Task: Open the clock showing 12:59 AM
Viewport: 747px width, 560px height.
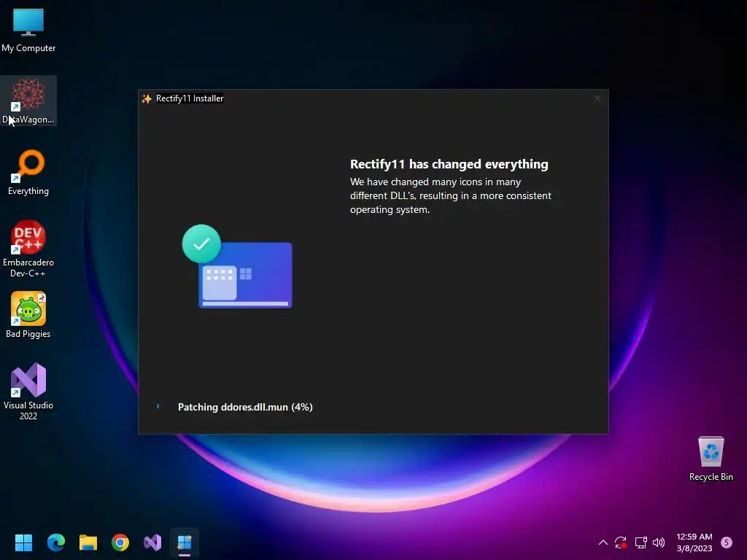Action: point(694,542)
